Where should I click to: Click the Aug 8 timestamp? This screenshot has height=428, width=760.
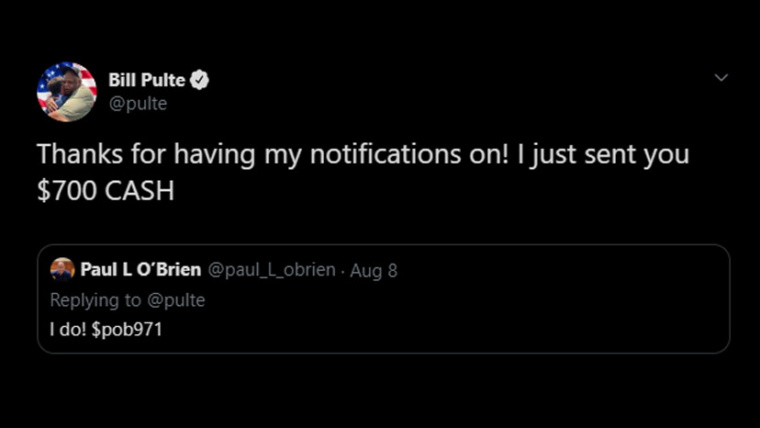373,270
